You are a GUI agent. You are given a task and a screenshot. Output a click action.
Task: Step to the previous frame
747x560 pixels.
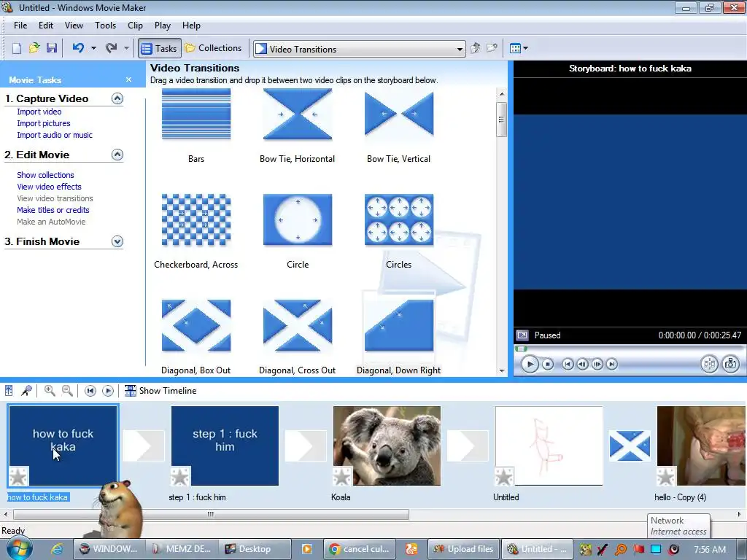(x=582, y=365)
